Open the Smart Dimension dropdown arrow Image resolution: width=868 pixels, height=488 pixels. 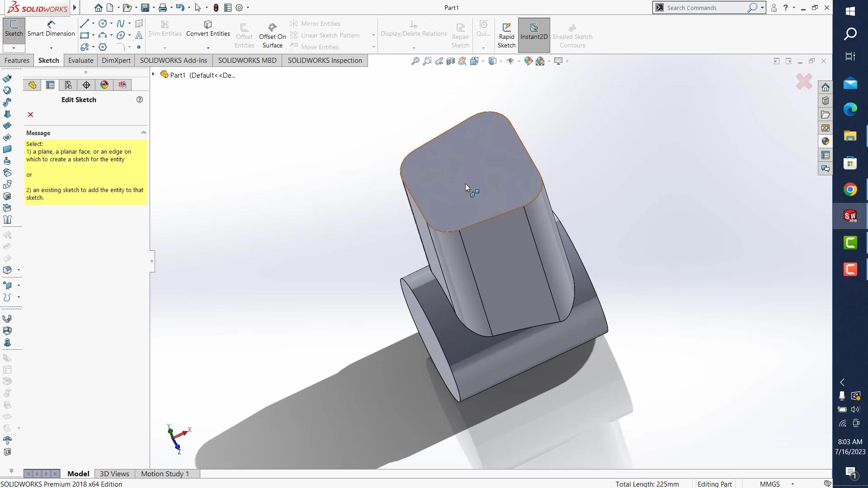pos(51,47)
